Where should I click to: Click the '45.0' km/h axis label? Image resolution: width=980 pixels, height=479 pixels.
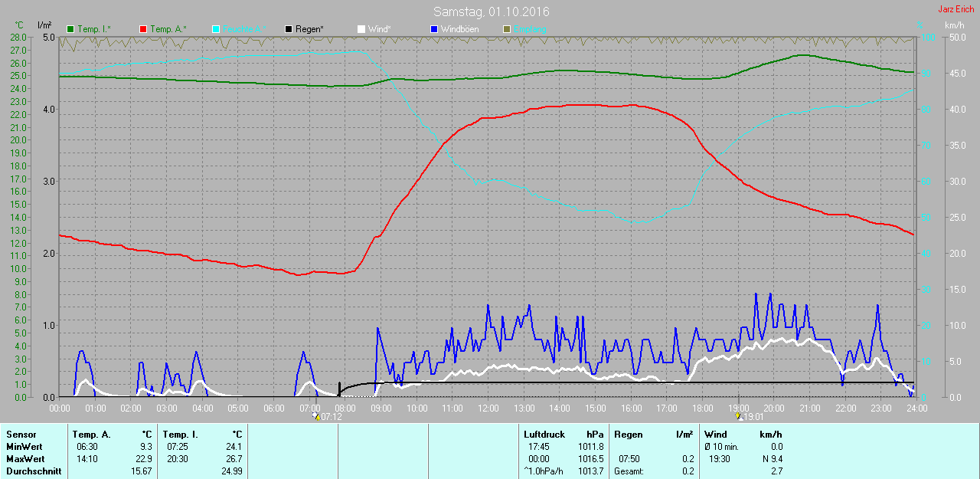coord(957,73)
